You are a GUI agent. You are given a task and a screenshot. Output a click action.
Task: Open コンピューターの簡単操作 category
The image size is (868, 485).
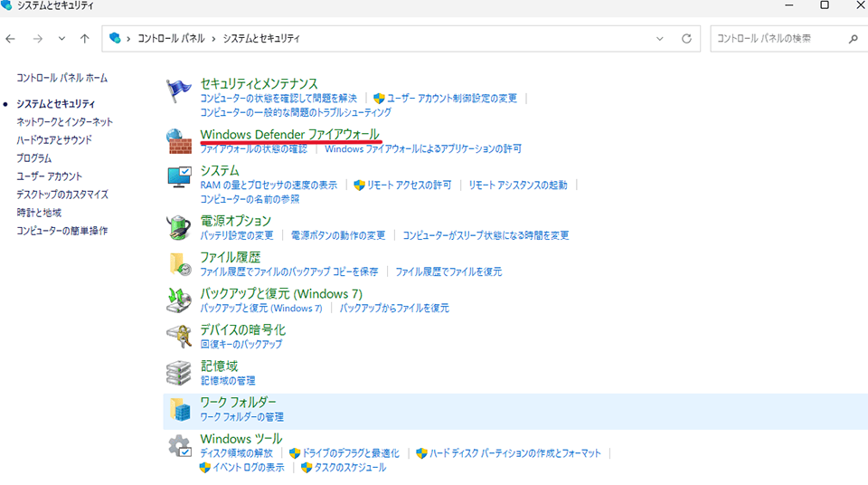(62, 231)
